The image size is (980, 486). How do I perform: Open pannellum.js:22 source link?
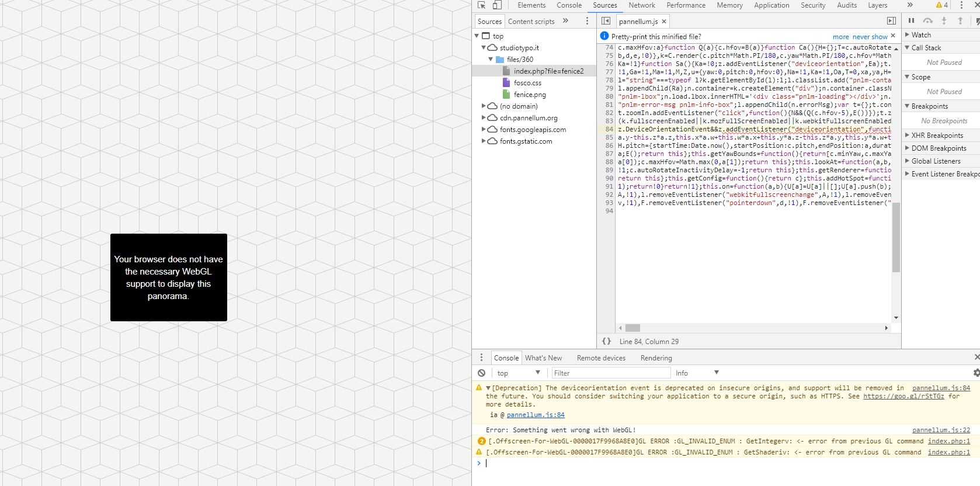[941, 430]
